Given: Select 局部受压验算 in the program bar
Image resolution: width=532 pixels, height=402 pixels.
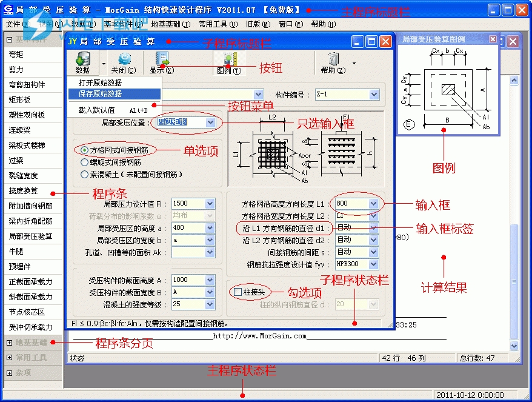Looking at the screenshot, I should (x=33, y=236).
